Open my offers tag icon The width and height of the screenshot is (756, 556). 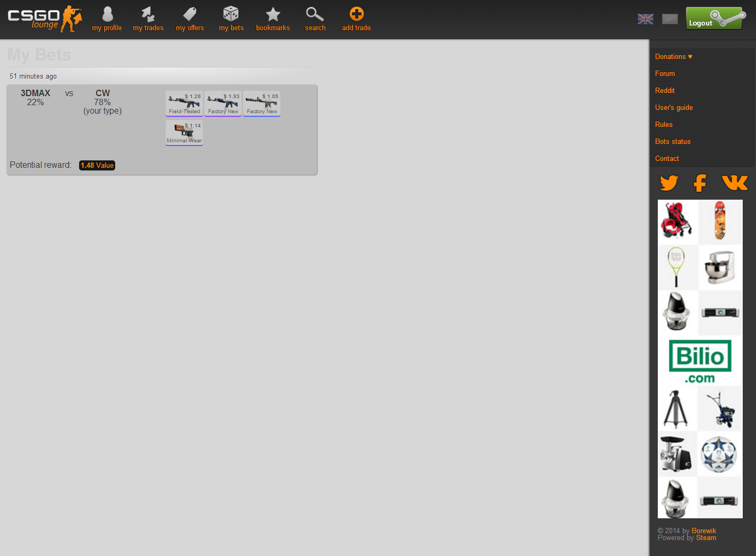[x=190, y=14]
